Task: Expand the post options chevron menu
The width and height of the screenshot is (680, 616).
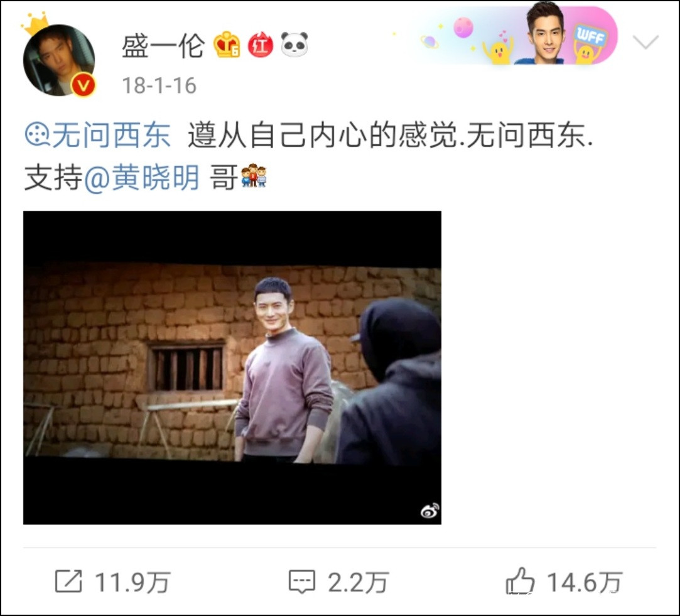Action: pyautogui.click(x=645, y=41)
